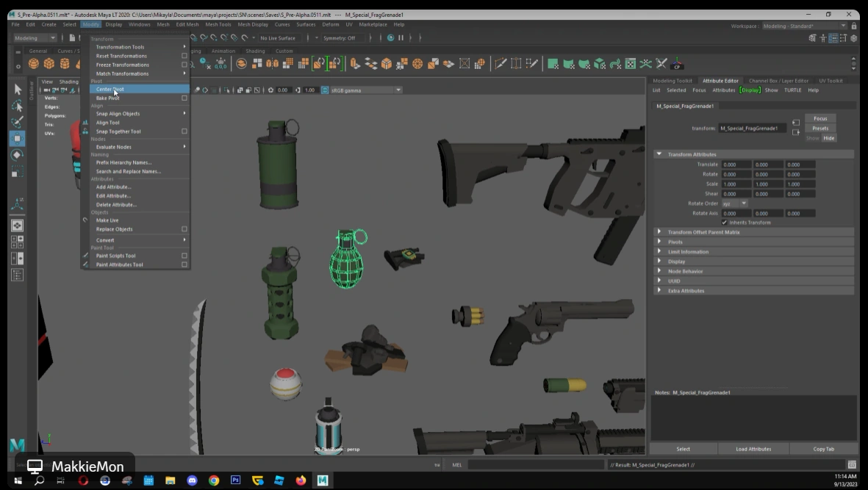Open Bake Pivot option box
The image size is (868, 490).
point(184,98)
